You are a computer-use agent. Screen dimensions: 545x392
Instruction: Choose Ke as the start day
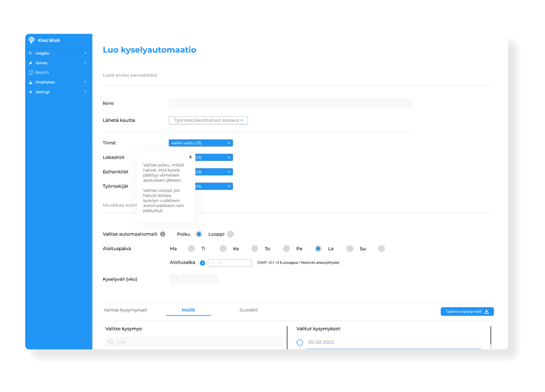(255, 249)
